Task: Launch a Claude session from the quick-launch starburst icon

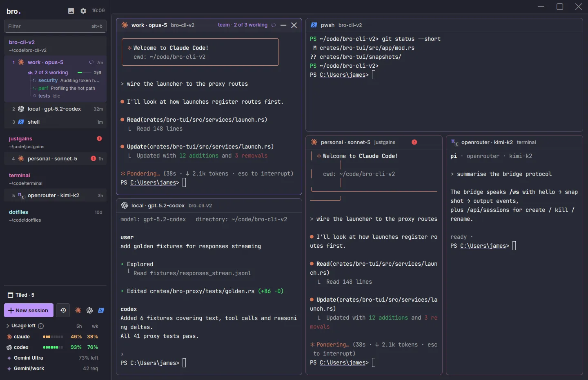Action: click(x=78, y=311)
